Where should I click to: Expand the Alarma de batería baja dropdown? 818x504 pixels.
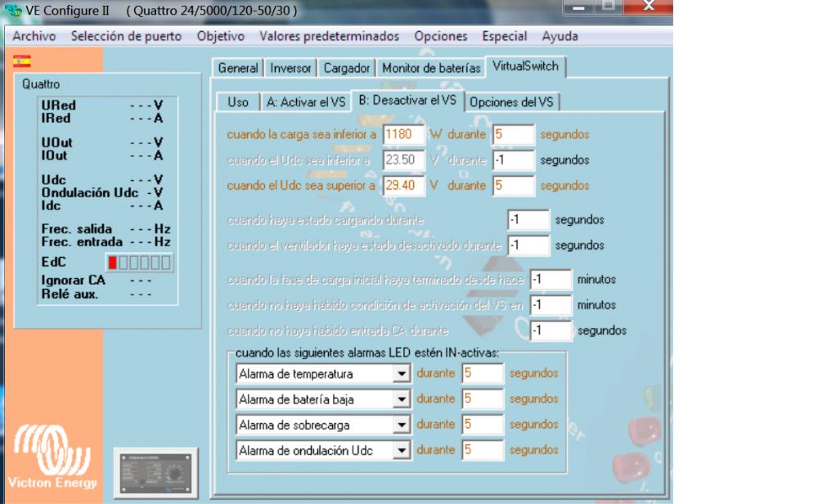pyautogui.click(x=401, y=399)
